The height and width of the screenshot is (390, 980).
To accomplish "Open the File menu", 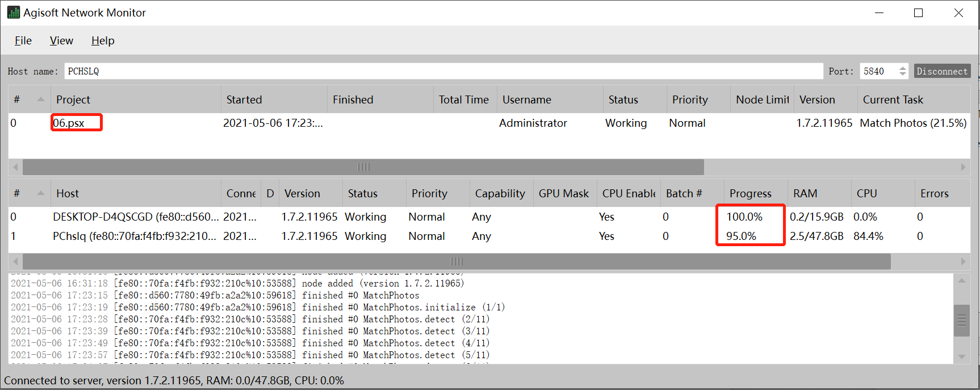I will (23, 40).
